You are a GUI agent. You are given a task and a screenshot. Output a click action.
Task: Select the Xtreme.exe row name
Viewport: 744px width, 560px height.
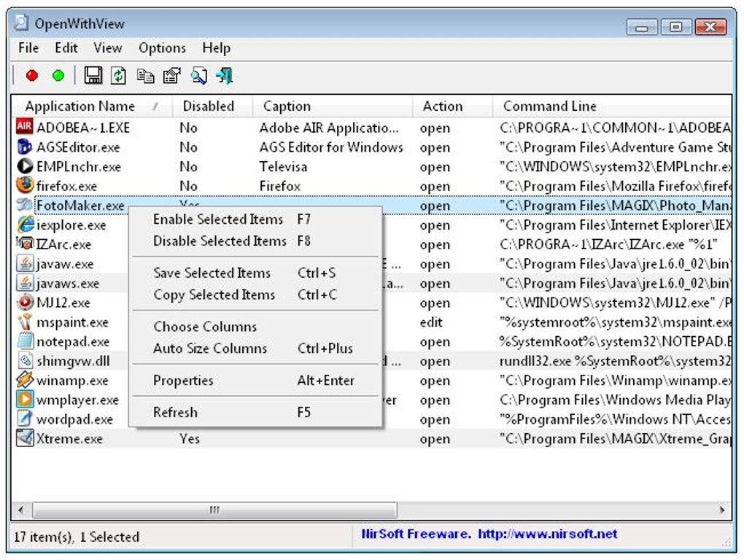(70, 439)
